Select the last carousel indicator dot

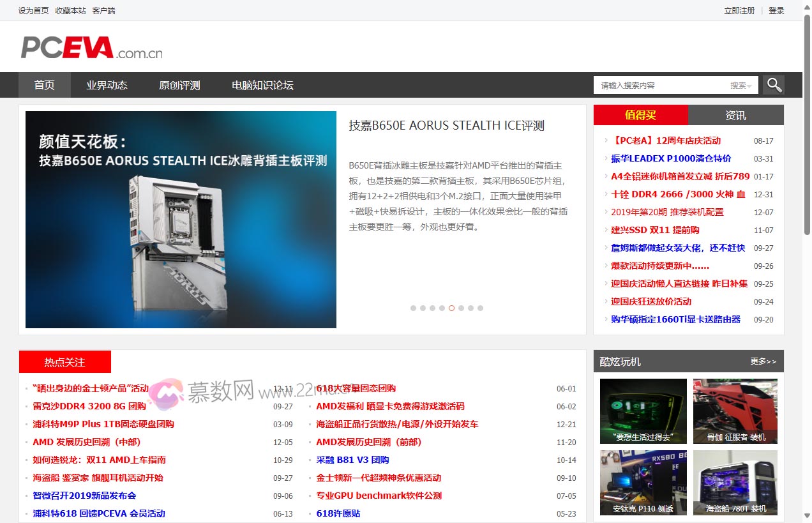coord(480,308)
